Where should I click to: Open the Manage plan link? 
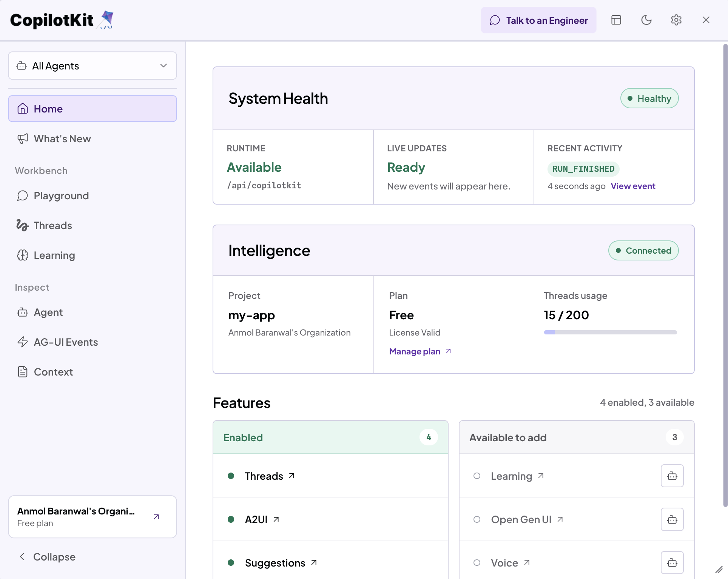pos(420,351)
